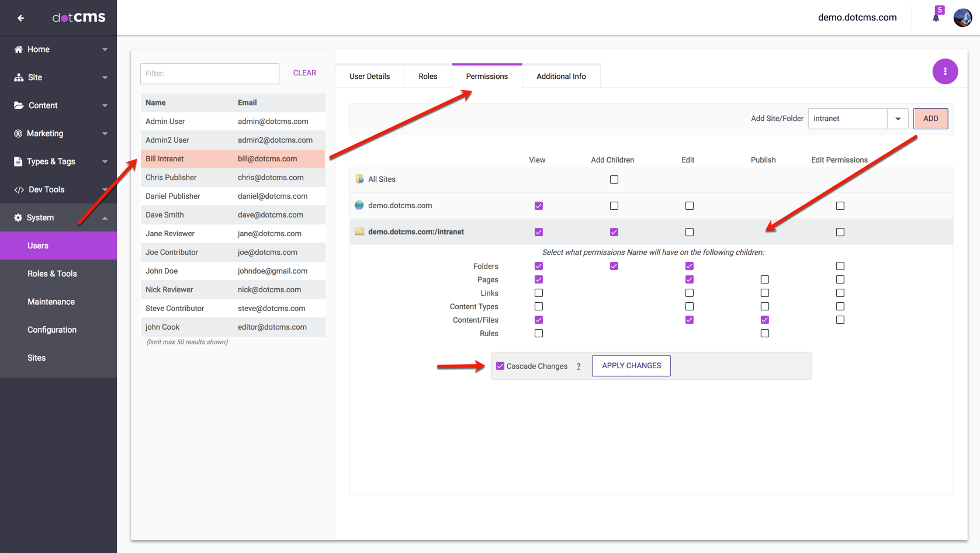Click the Dev Tools code icon
The image size is (980, 553).
(x=19, y=189)
